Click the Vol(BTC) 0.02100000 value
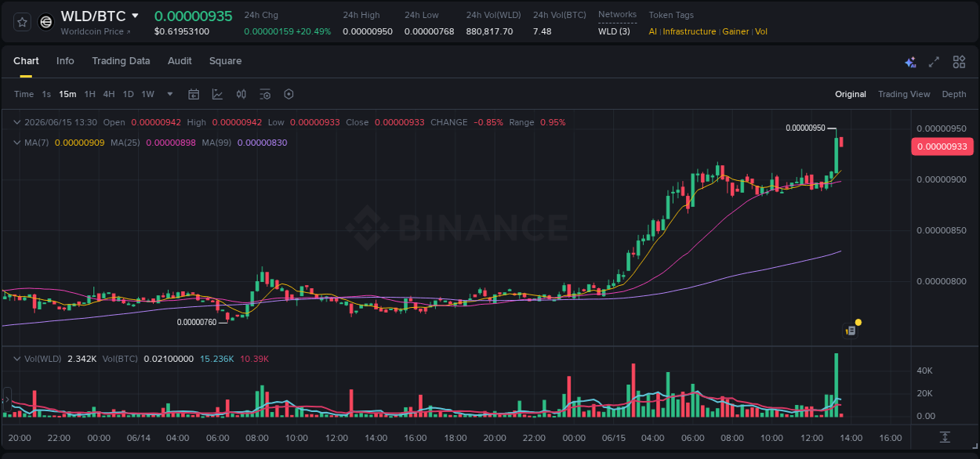This screenshot has height=459, width=980. [x=169, y=359]
